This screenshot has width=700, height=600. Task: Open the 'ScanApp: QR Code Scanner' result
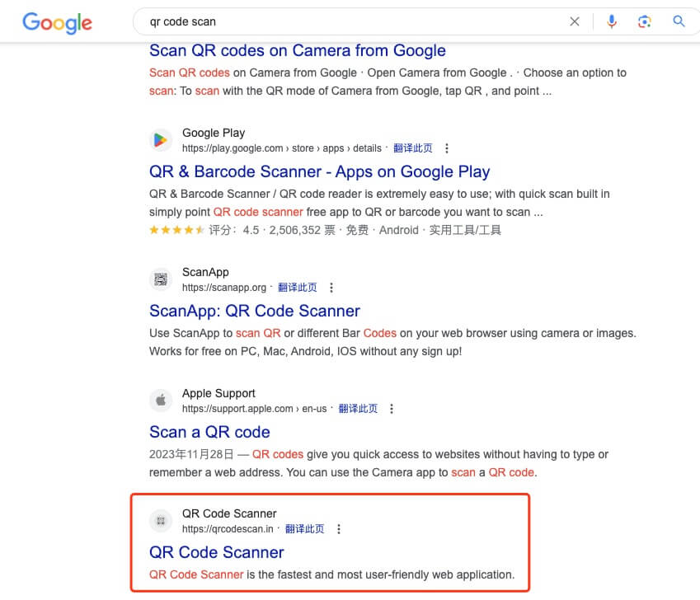pyautogui.click(x=254, y=311)
